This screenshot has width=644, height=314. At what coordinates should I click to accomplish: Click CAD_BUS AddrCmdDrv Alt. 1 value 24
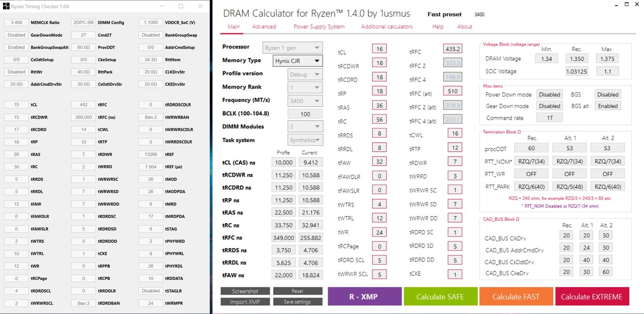[x=587, y=248]
